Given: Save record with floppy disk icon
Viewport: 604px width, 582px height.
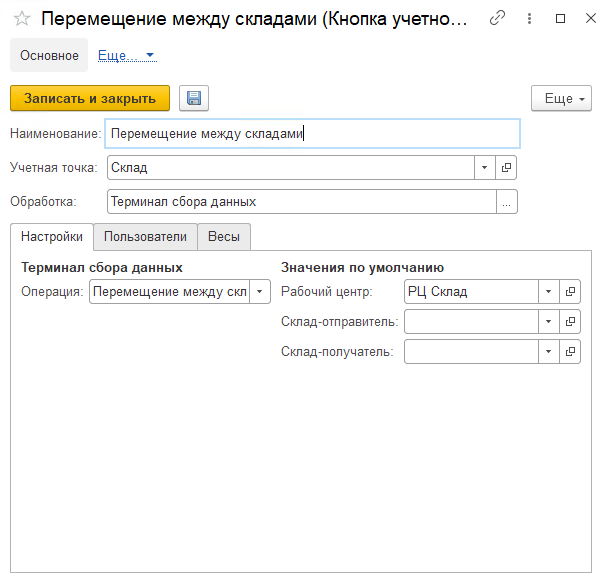Looking at the screenshot, I should [193, 98].
